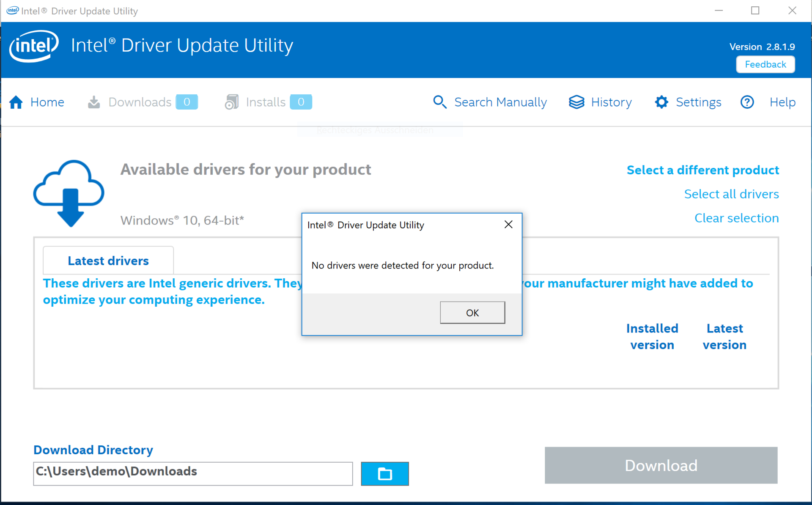The height and width of the screenshot is (505, 812).
Task: Click 'No drivers were detected' message
Action: pyautogui.click(x=403, y=265)
